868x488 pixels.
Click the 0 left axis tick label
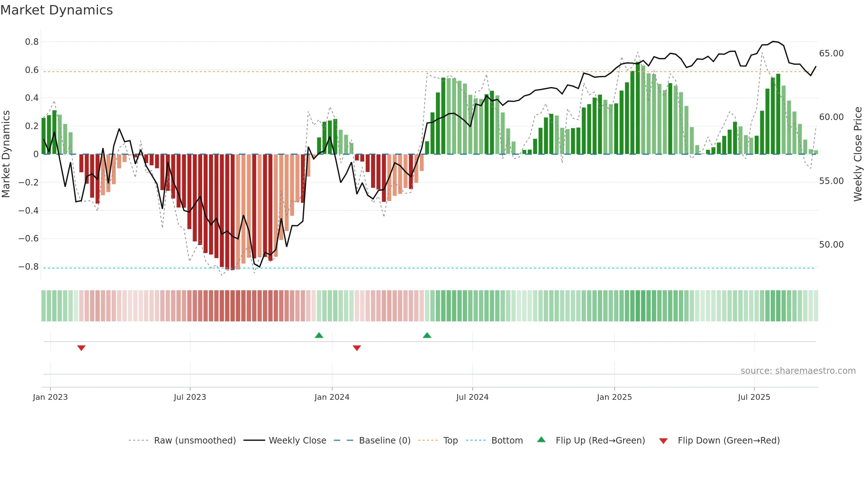36,154
